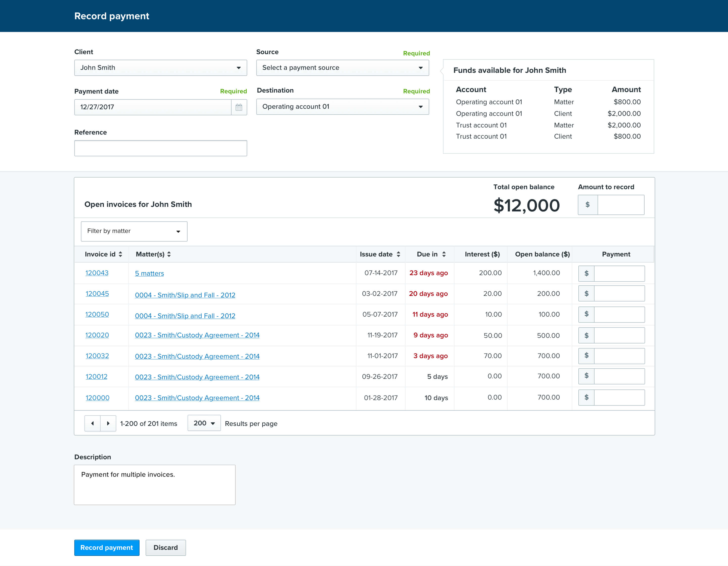The height and width of the screenshot is (566, 728).
Task: Change results per page from 200
Action: (x=204, y=423)
